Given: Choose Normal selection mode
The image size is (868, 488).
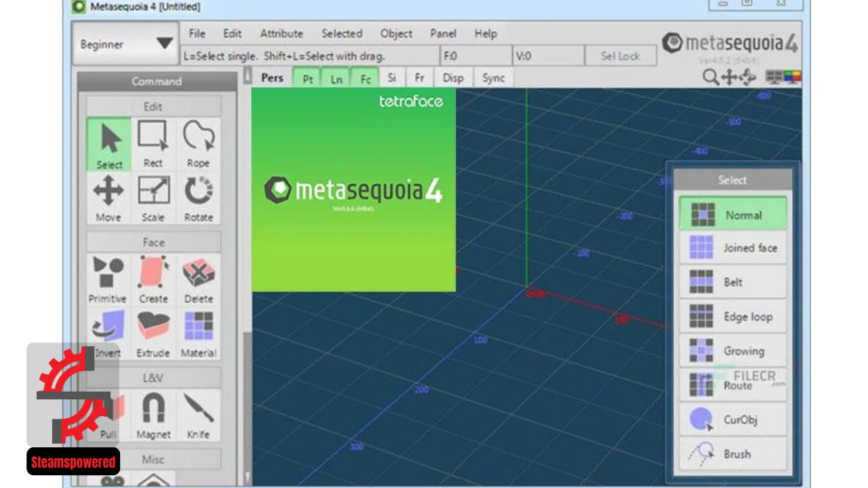Looking at the screenshot, I should click(732, 214).
